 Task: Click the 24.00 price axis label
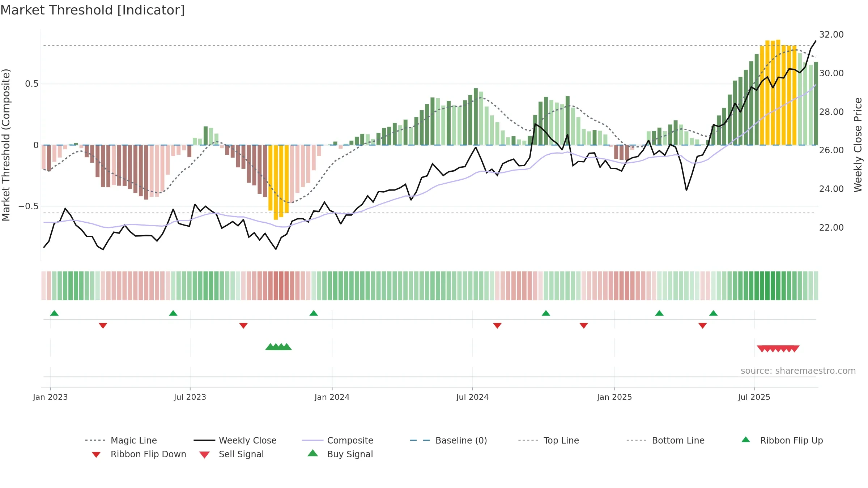(x=831, y=189)
